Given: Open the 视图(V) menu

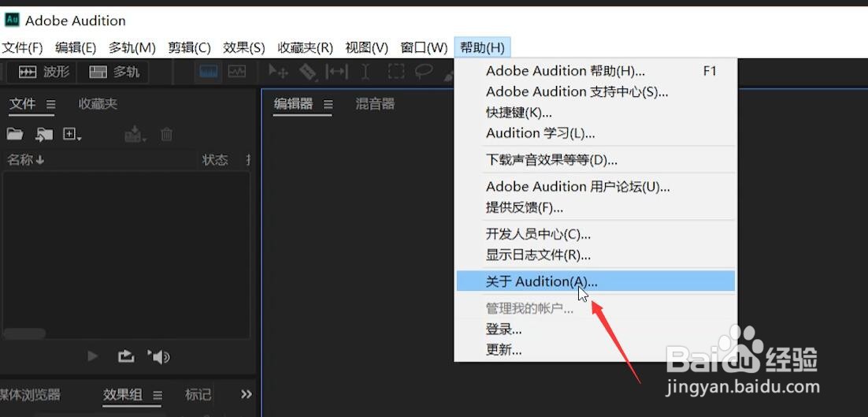Looking at the screenshot, I should [366, 47].
